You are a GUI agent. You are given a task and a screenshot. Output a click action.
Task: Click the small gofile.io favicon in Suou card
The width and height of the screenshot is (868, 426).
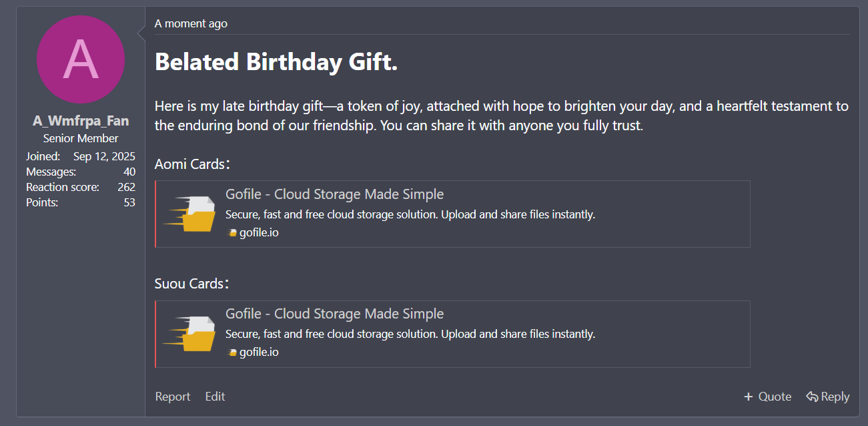point(232,353)
